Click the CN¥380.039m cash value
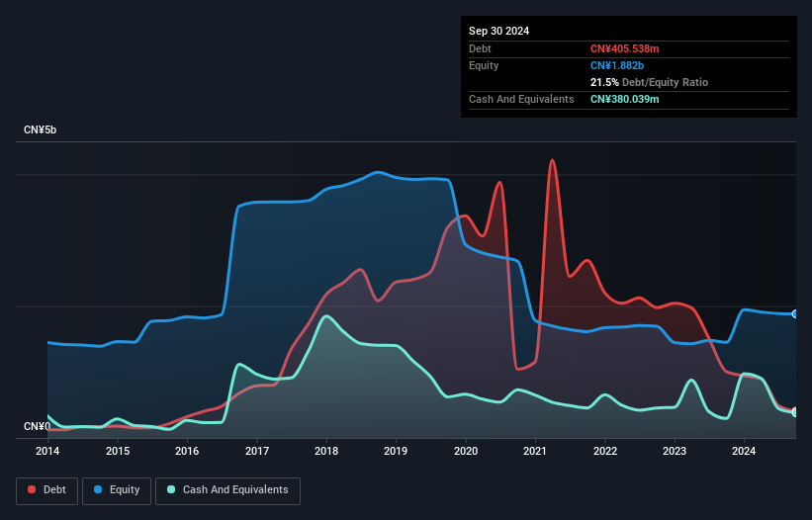The image size is (812, 520). (x=624, y=99)
